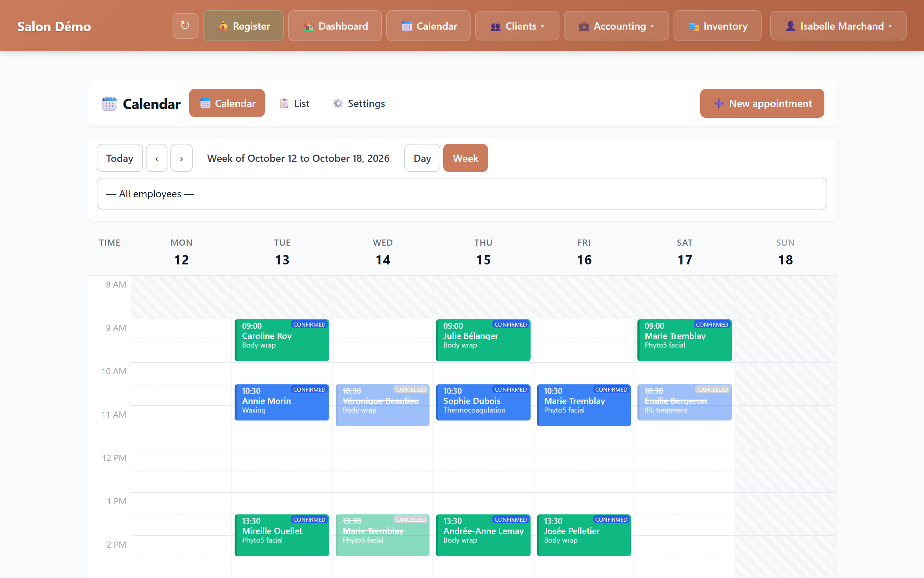Select the Monday 12 column header
This screenshot has height=578, width=924.
pyautogui.click(x=181, y=252)
